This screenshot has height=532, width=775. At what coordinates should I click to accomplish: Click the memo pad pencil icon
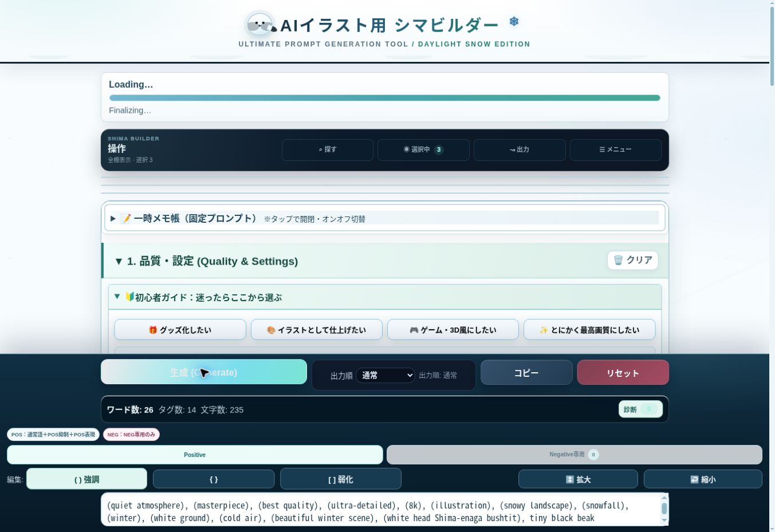coord(125,218)
